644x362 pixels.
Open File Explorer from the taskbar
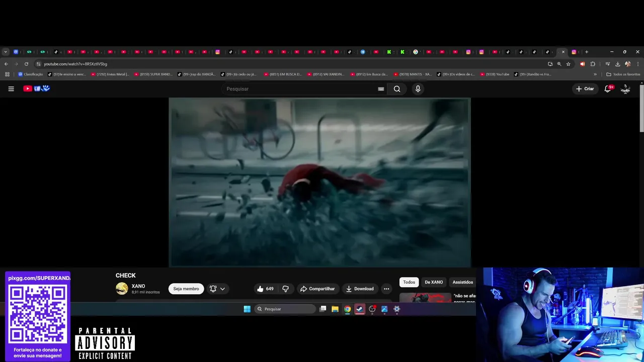[x=335, y=309]
